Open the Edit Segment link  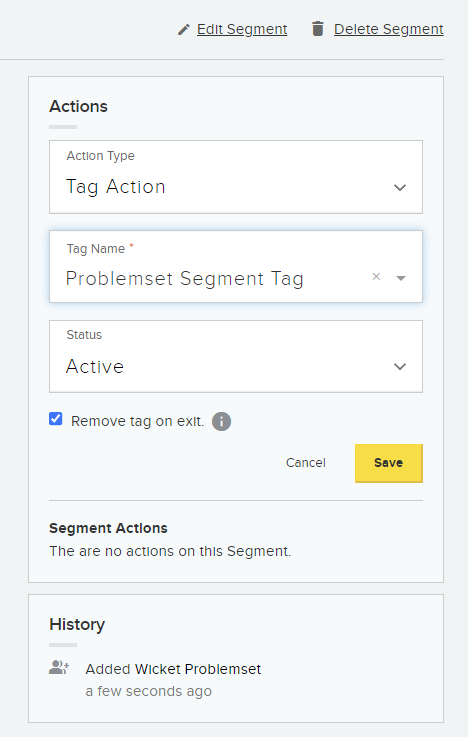click(242, 29)
